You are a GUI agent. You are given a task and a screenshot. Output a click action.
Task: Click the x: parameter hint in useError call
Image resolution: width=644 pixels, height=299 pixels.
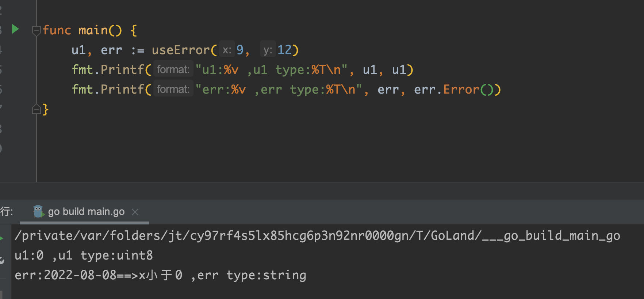(x=227, y=50)
